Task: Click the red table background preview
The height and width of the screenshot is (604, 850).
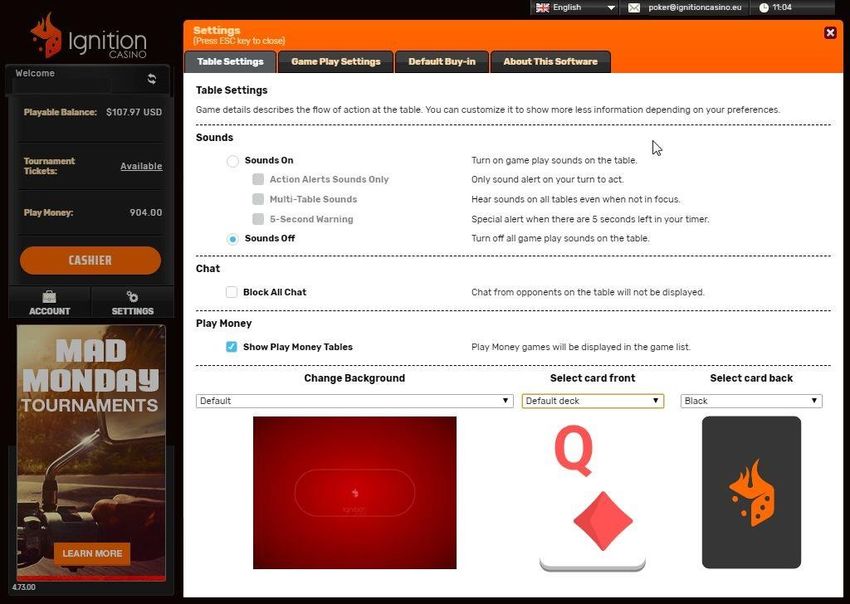Action: click(355, 493)
